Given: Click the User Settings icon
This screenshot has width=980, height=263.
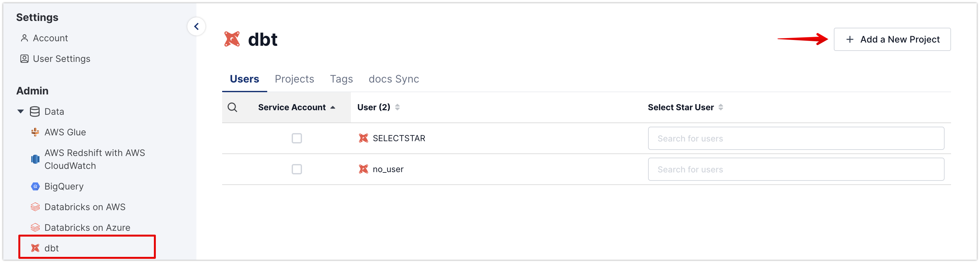Looking at the screenshot, I should click(24, 59).
